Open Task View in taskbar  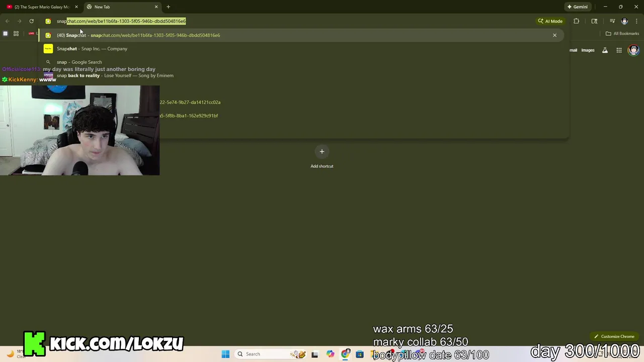tap(314, 354)
